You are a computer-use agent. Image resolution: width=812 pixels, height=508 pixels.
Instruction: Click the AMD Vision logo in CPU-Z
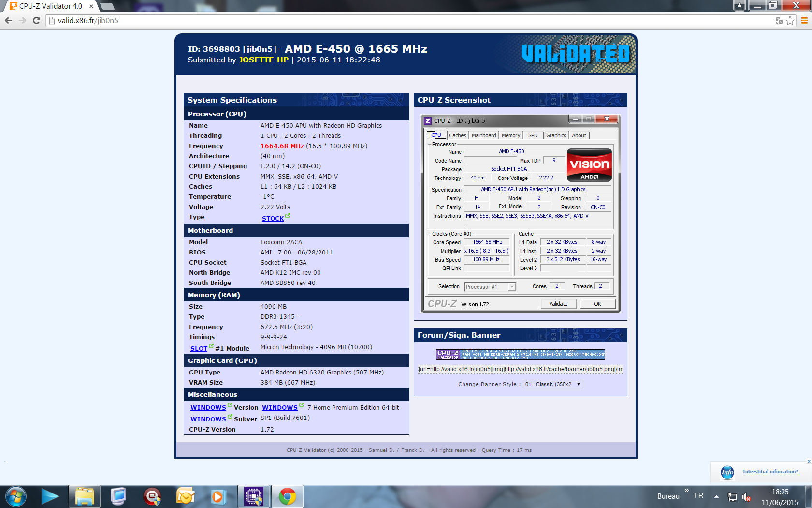[589, 164]
